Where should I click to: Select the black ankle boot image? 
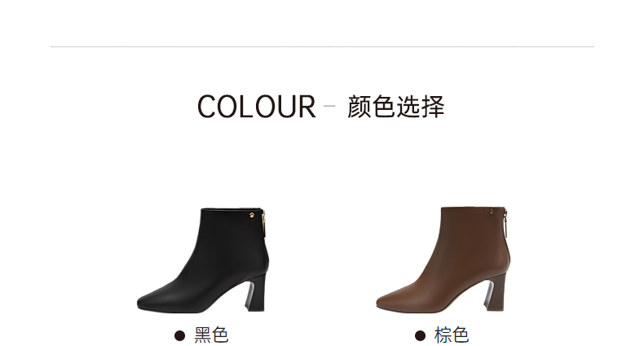click(x=203, y=261)
